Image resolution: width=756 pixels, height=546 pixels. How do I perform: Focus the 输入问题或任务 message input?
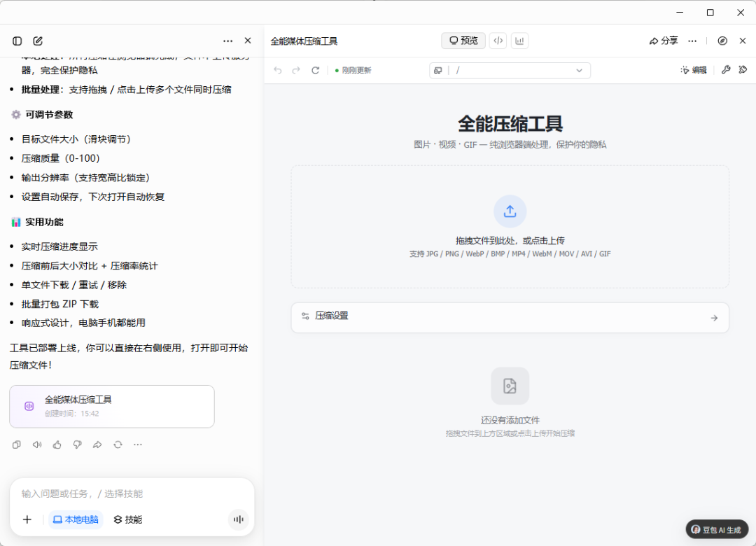click(x=132, y=493)
